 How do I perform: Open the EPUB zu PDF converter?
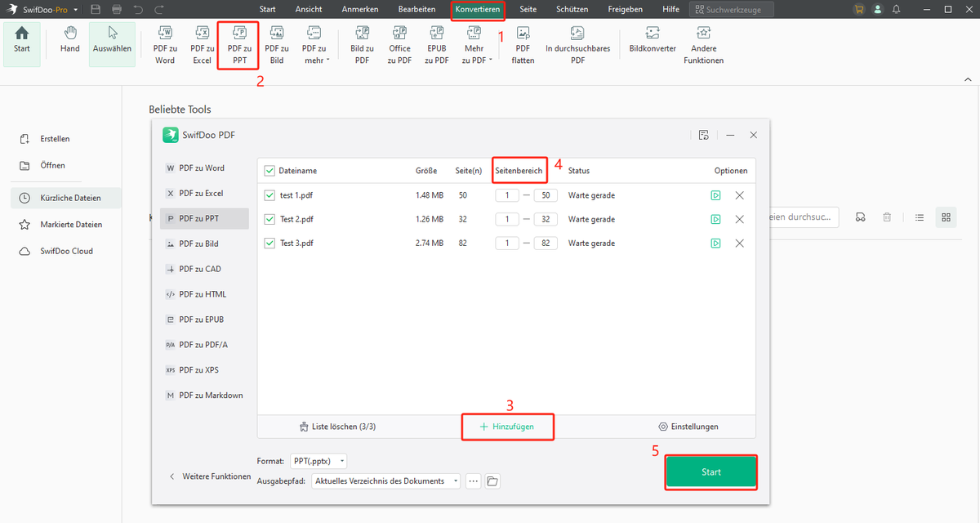point(436,45)
